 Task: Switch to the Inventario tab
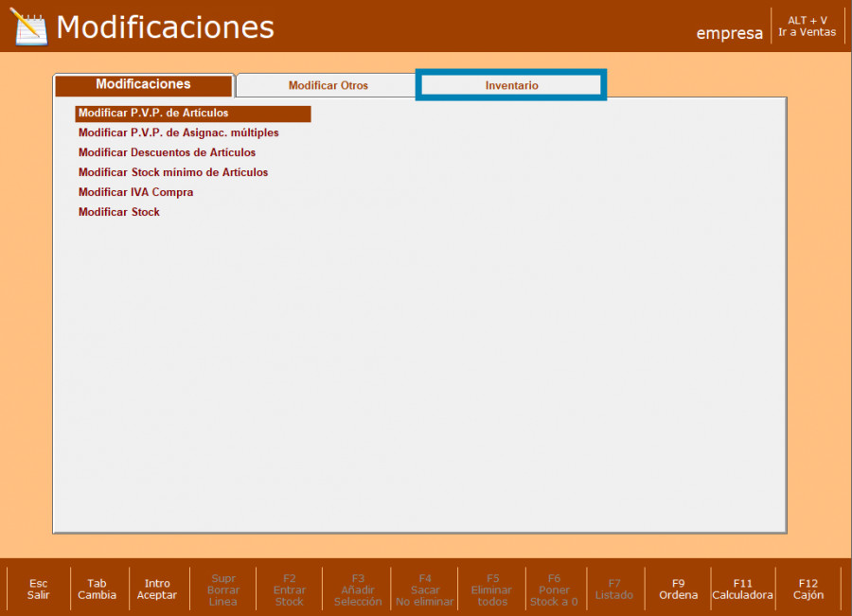511,85
